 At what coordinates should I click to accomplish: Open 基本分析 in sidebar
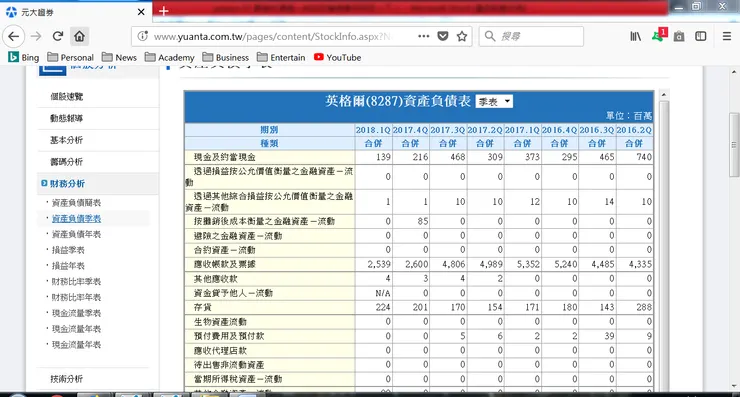coord(67,140)
